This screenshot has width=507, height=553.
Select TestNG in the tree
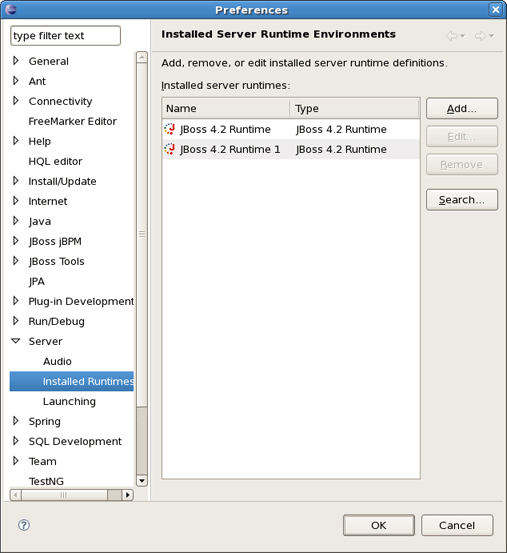(x=46, y=481)
